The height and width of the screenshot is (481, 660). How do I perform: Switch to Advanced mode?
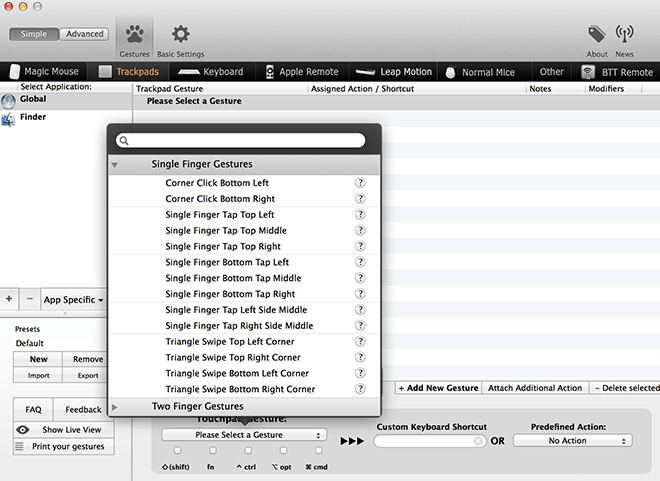pos(84,34)
